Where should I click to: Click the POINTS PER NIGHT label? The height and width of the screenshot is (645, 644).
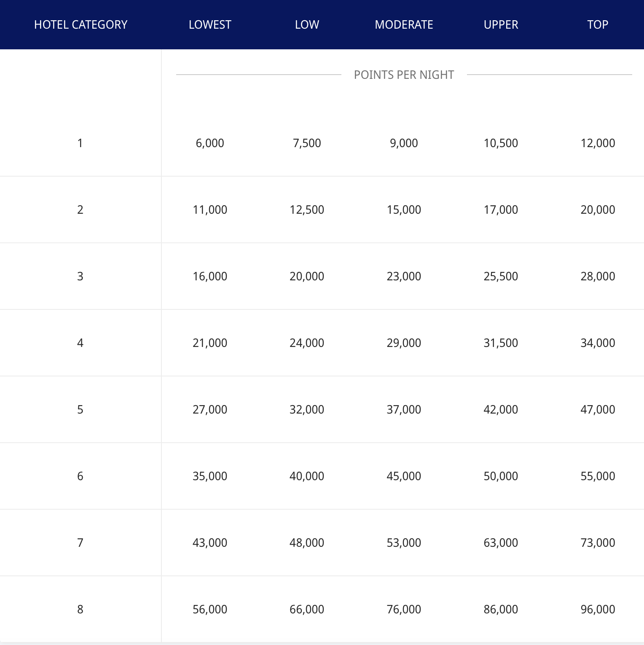404,75
